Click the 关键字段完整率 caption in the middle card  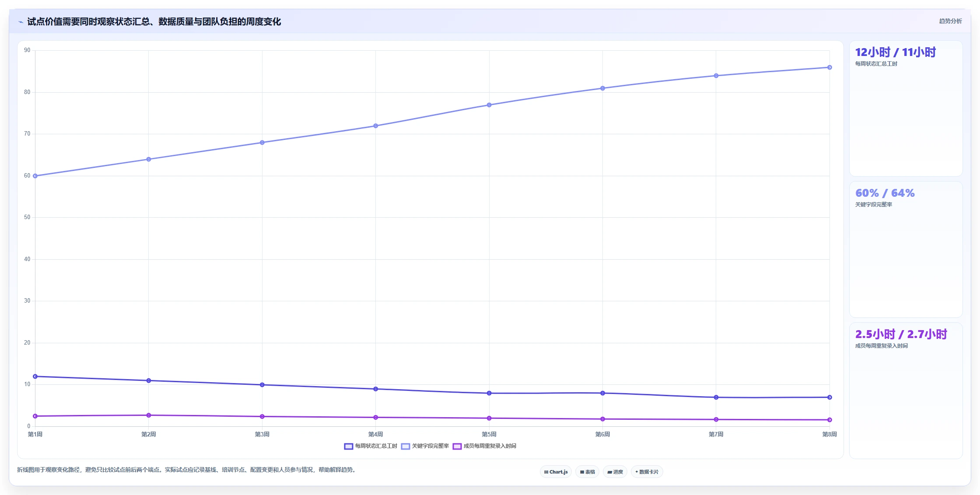pyautogui.click(x=873, y=205)
